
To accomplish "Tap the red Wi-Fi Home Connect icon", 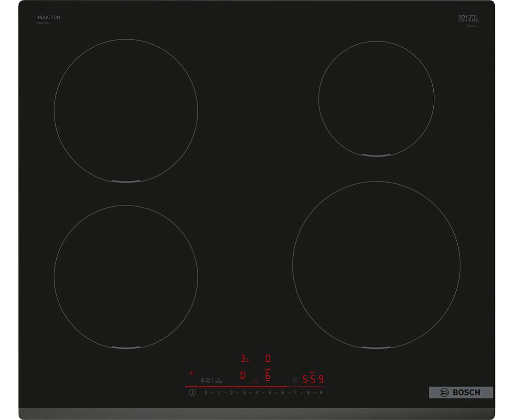I will pos(192,373).
